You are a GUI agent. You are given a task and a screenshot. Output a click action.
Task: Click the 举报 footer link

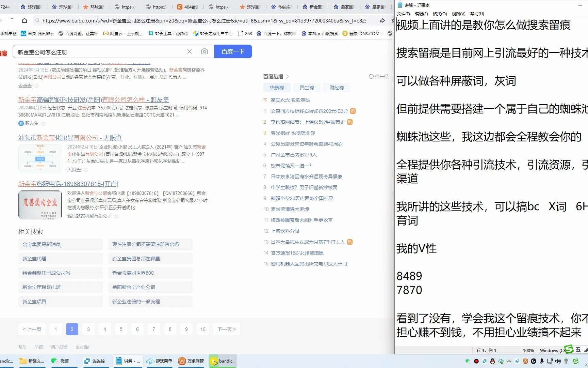coord(39,347)
